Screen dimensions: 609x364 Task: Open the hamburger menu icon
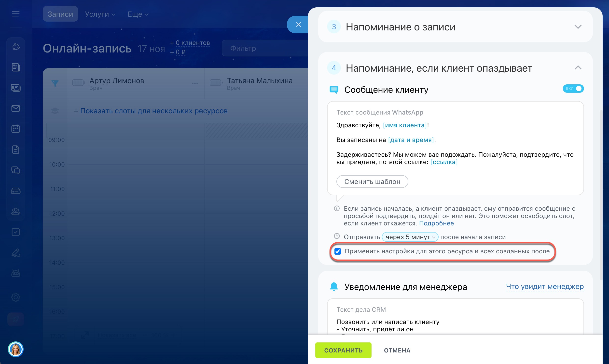tap(15, 14)
